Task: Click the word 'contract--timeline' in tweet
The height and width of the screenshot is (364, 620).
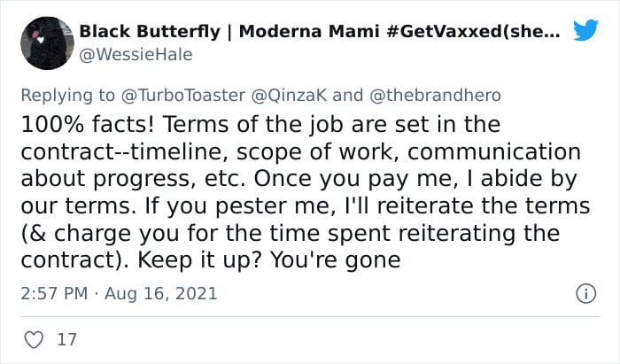Action: coord(124,151)
